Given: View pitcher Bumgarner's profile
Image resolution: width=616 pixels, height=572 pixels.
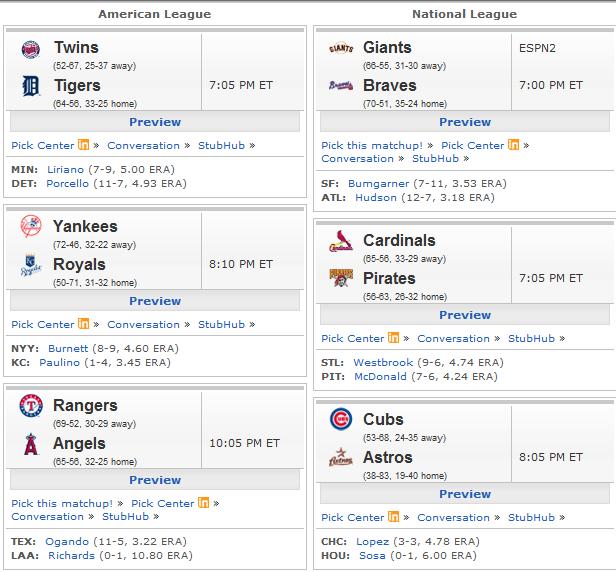Looking at the screenshot, I should click(x=378, y=183).
